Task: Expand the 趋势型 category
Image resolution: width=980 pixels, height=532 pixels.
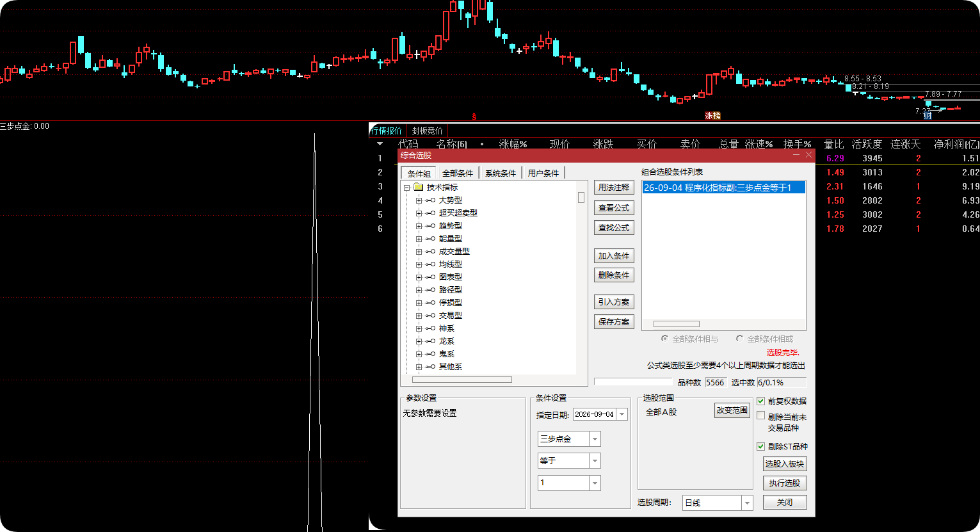Action: coord(419,226)
